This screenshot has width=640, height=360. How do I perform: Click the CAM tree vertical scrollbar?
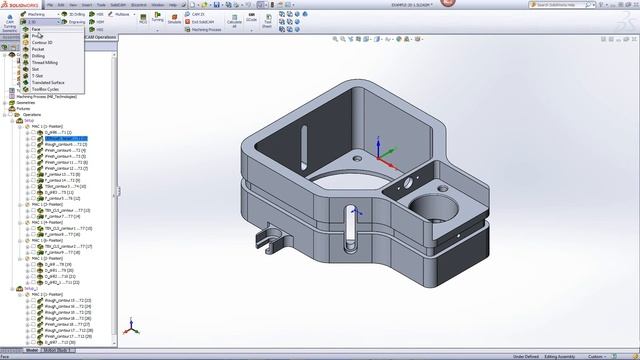click(114, 199)
